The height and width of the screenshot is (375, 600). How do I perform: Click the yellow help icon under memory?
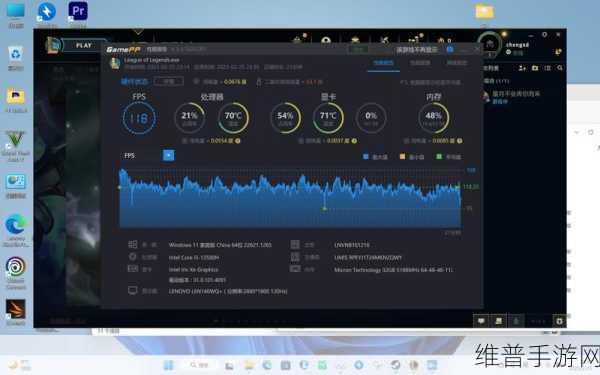tap(459, 141)
